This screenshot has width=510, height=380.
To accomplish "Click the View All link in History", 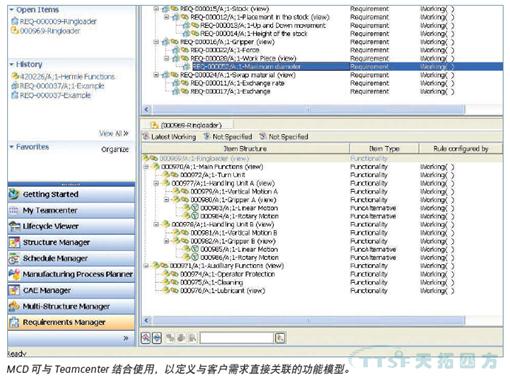I will pos(114,133).
